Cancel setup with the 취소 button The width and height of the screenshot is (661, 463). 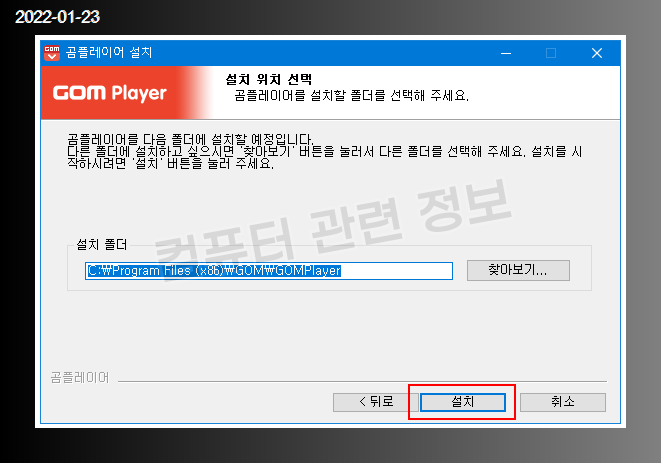(563, 402)
